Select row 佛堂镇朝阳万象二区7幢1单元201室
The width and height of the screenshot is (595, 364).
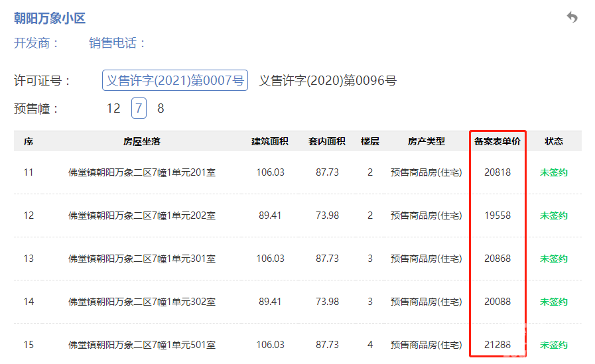(x=142, y=172)
